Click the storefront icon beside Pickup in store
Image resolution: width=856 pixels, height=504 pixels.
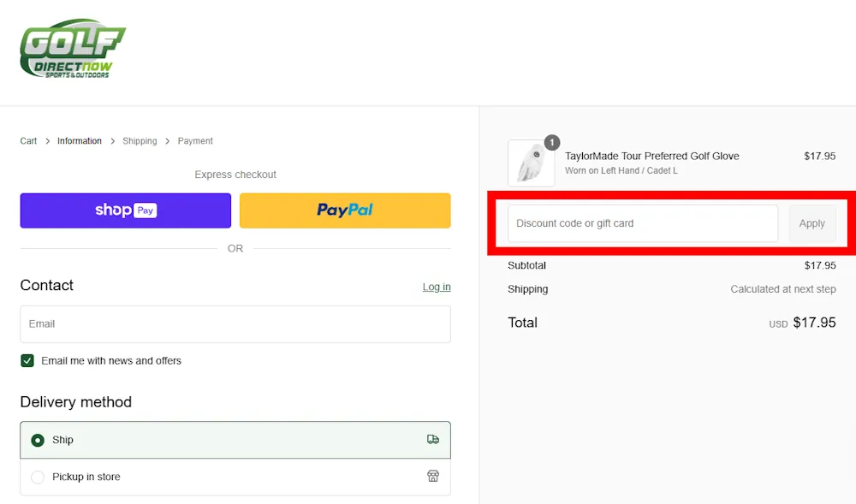(x=433, y=477)
